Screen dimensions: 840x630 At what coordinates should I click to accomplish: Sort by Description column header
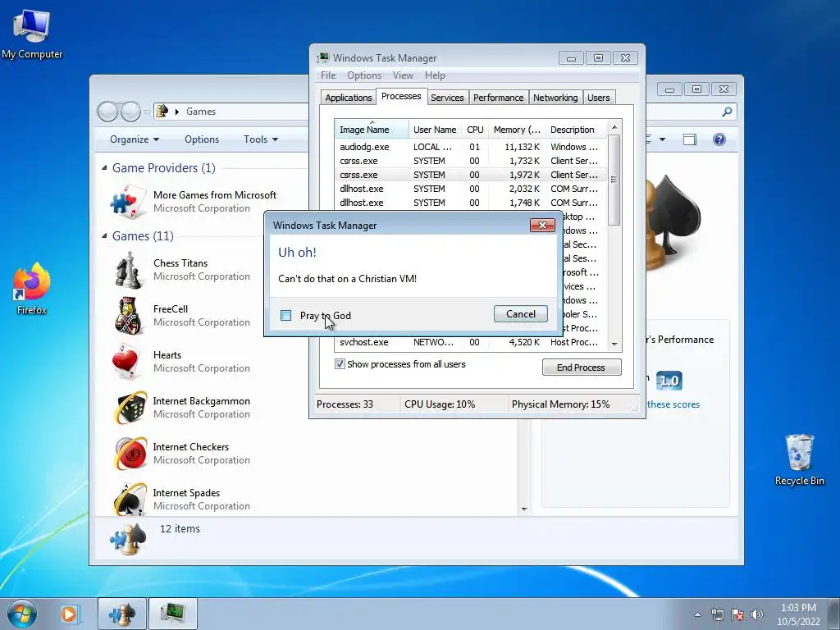(577, 130)
